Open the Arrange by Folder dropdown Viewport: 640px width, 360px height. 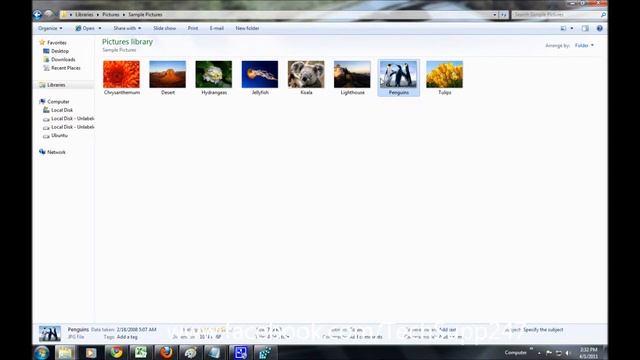pos(584,45)
